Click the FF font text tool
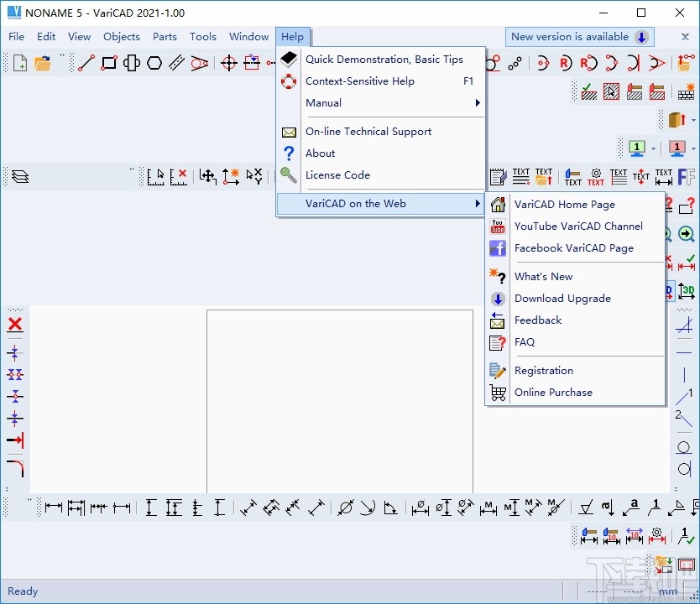The height and width of the screenshot is (604, 700). point(687,177)
